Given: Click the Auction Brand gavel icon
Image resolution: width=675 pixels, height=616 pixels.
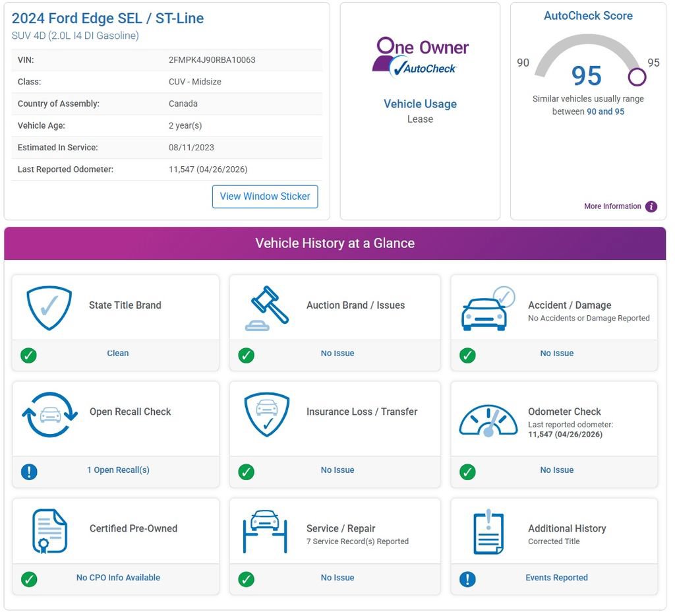Looking at the screenshot, I should click(267, 309).
